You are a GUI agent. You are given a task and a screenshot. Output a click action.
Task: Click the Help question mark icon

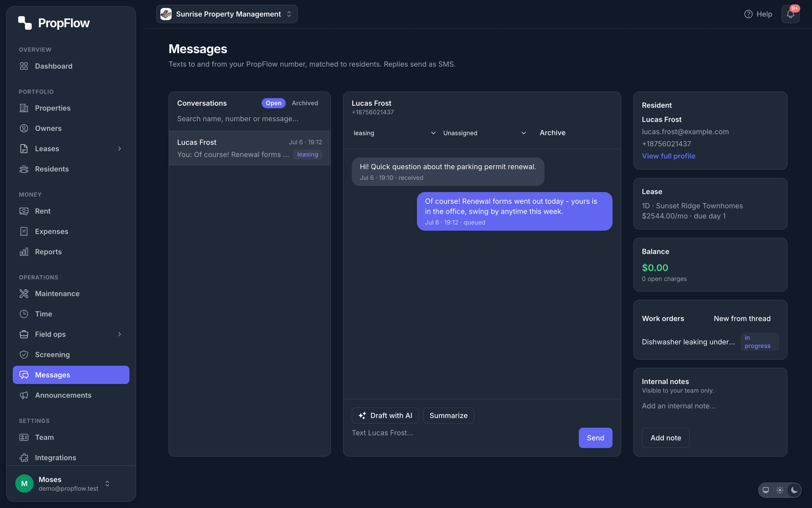[x=748, y=14]
